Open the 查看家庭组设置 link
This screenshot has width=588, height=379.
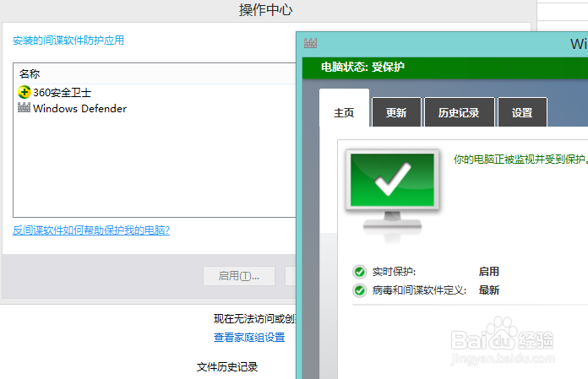click(249, 338)
